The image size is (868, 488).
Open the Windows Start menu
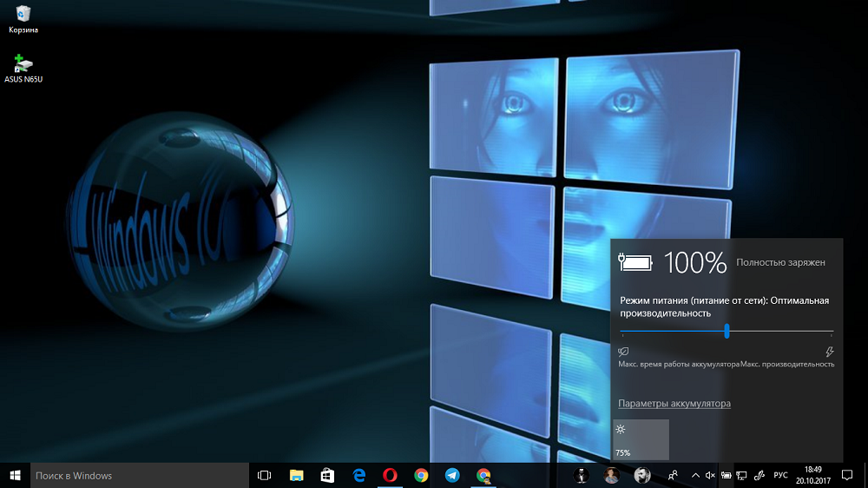15,475
